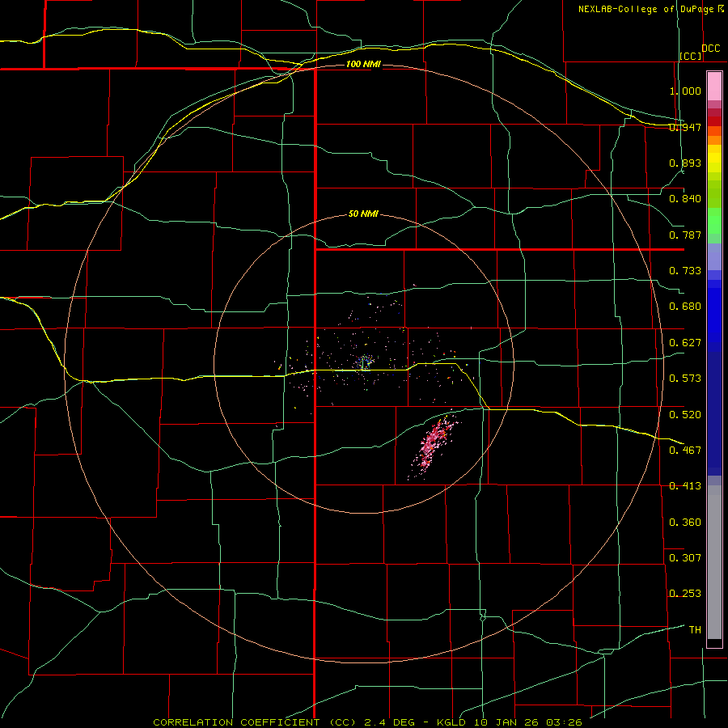
Task: Pick the lavender color bar segment
Action: click(x=714, y=256)
